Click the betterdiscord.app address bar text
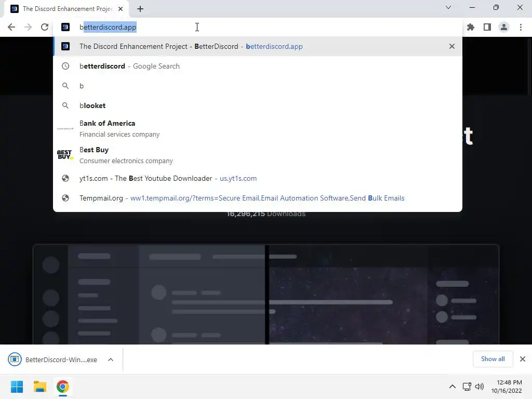The image size is (532, 399). [x=108, y=27]
